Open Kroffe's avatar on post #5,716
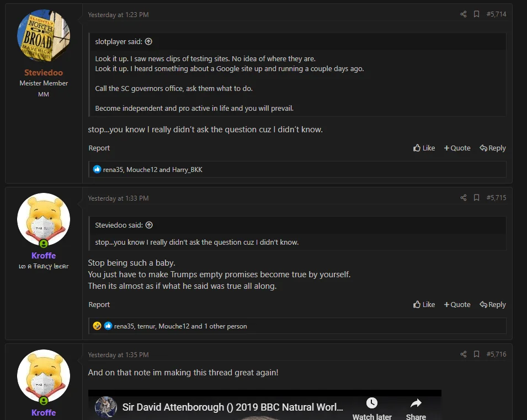This screenshot has width=527, height=420. [x=44, y=376]
